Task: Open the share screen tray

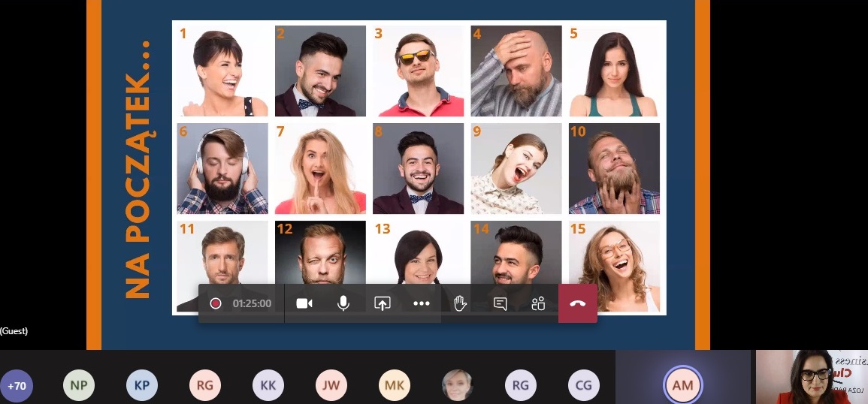Action: click(x=383, y=303)
